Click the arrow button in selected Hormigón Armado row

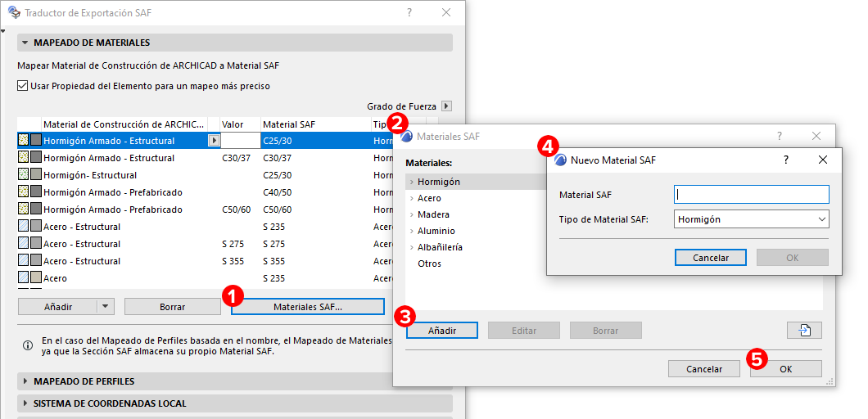coord(214,141)
